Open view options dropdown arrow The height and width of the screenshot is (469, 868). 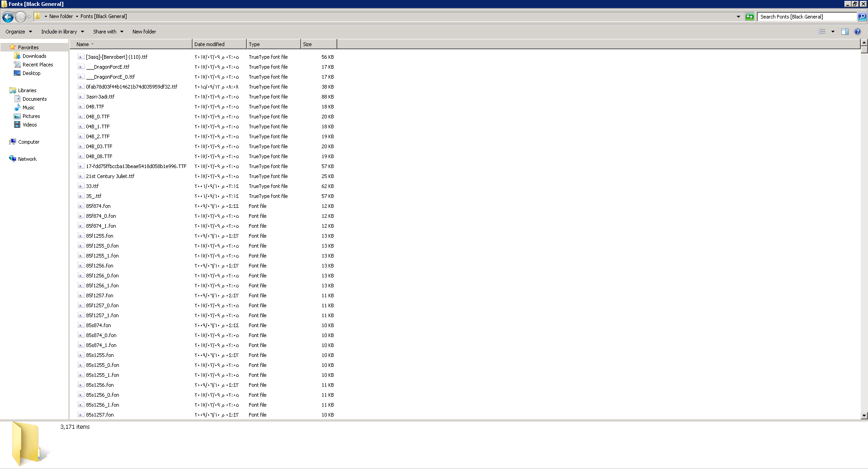[833, 32]
